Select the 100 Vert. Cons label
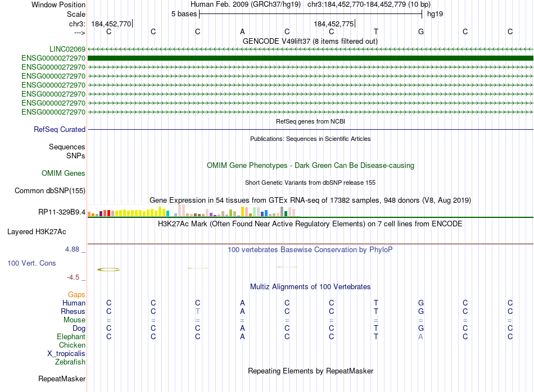Screen dimensions: 534x392 coord(31,263)
